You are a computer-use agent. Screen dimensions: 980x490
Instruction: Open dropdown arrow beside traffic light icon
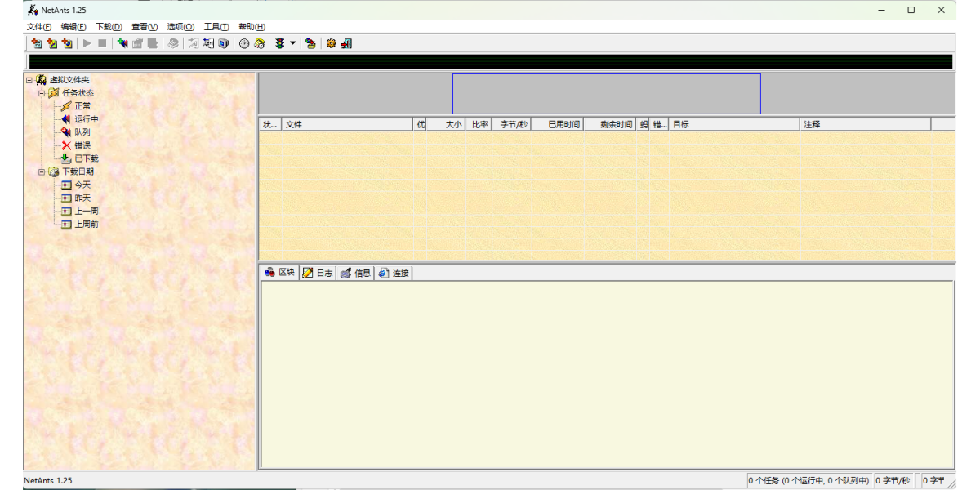pos(292,43)
